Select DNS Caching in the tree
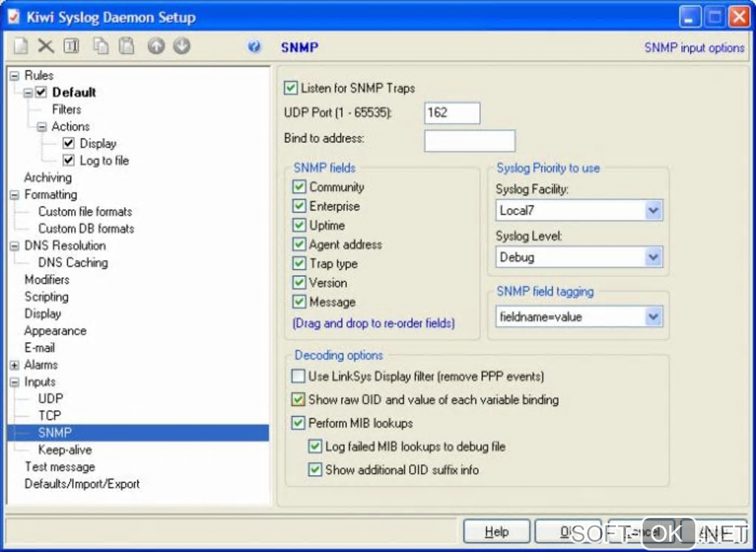This screenshot has height=552, width=756. pos(73,263)
